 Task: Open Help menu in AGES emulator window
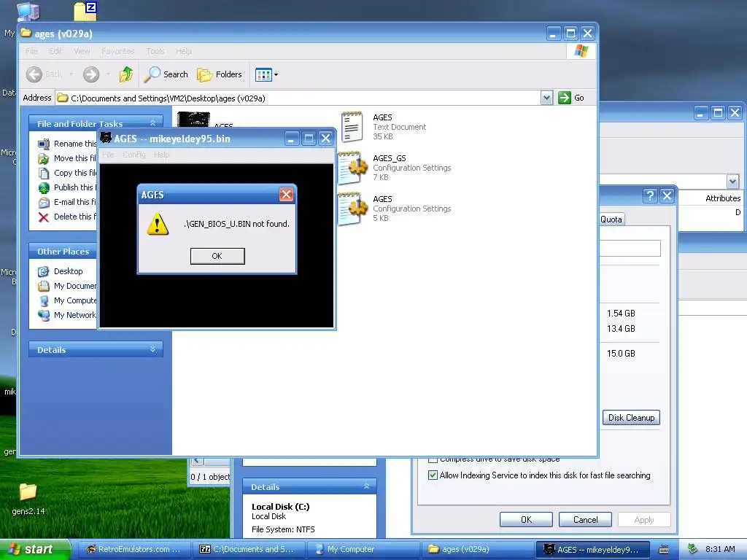(x=161, y=155)
